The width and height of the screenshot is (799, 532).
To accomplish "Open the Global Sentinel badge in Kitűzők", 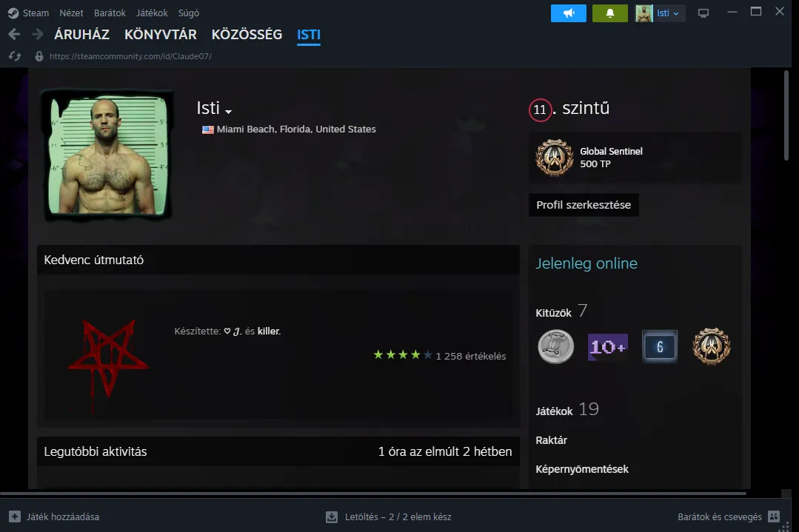I will click(x=712, y=347).
